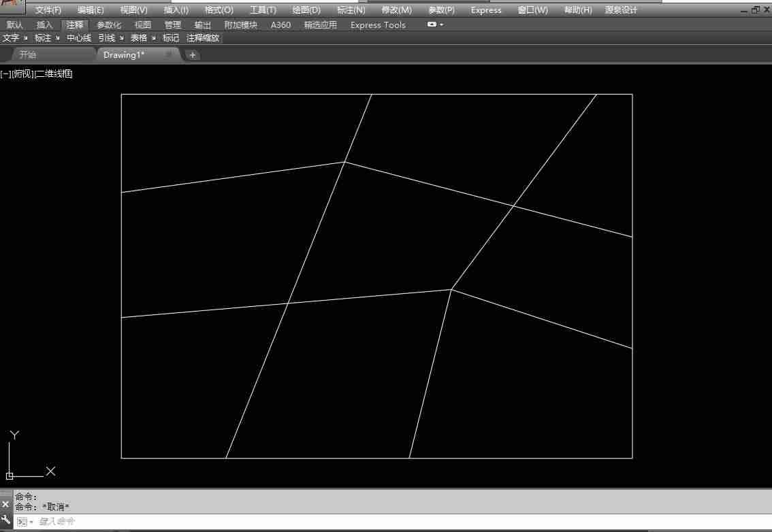Image resolution: width=772 pixels, height=532 pixels.
Task: Switch to the Express Tools ribbon tab
Action: tap(378, 24)
